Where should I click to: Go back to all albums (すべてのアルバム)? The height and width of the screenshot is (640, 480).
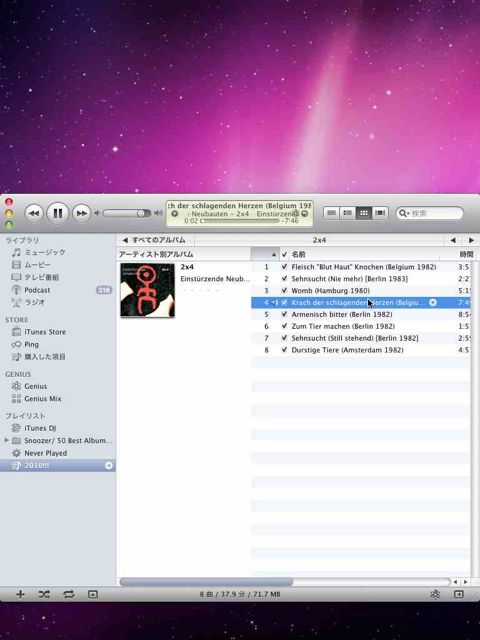pos(154,240)
